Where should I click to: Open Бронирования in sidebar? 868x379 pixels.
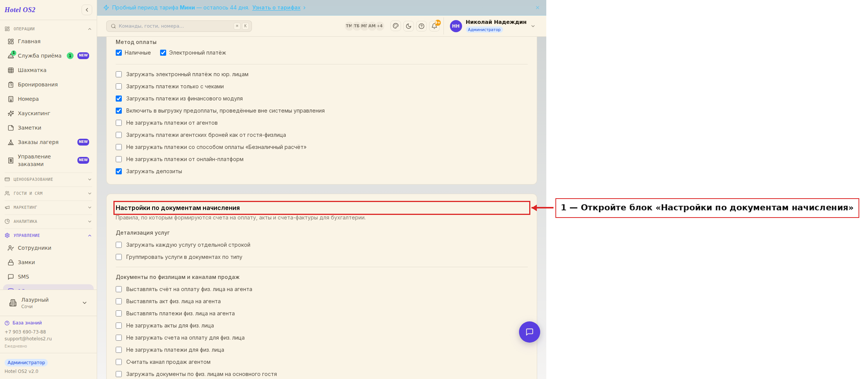[48, 85]
